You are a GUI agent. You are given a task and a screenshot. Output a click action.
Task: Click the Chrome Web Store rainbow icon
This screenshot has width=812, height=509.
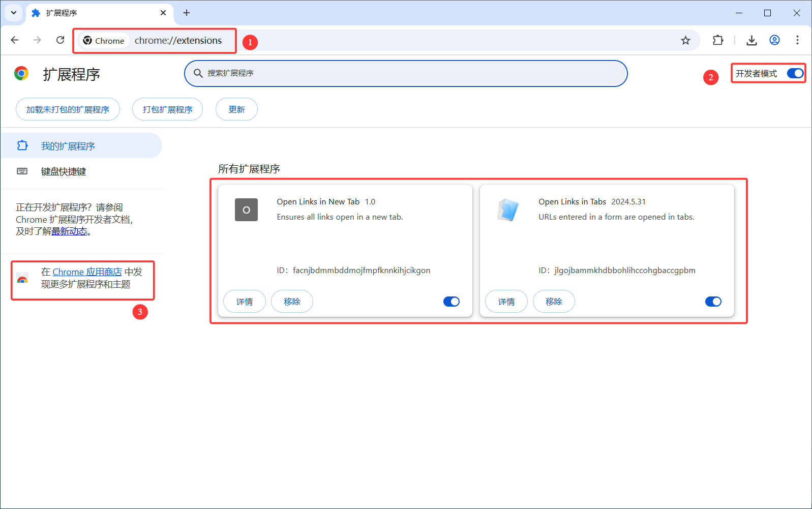pos(22,278)
